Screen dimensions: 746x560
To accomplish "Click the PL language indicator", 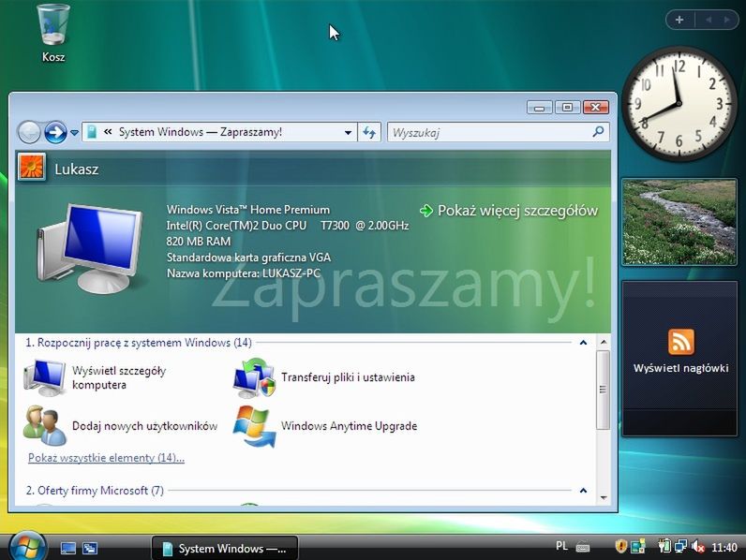I will [562, 546].
